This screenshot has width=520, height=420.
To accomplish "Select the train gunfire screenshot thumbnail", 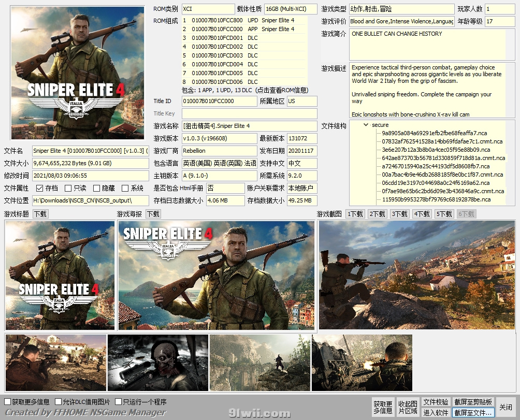I will click(x=362, y=363).
